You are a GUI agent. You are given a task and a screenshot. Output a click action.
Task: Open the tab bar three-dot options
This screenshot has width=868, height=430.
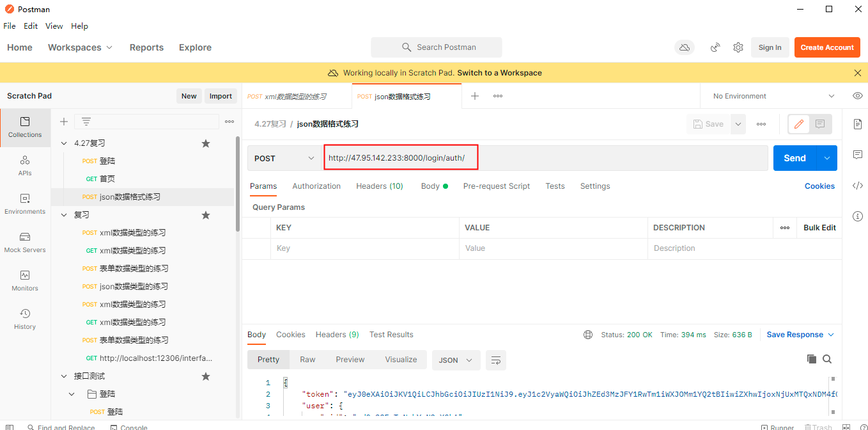pyautogui.click(x=498, y=96)
